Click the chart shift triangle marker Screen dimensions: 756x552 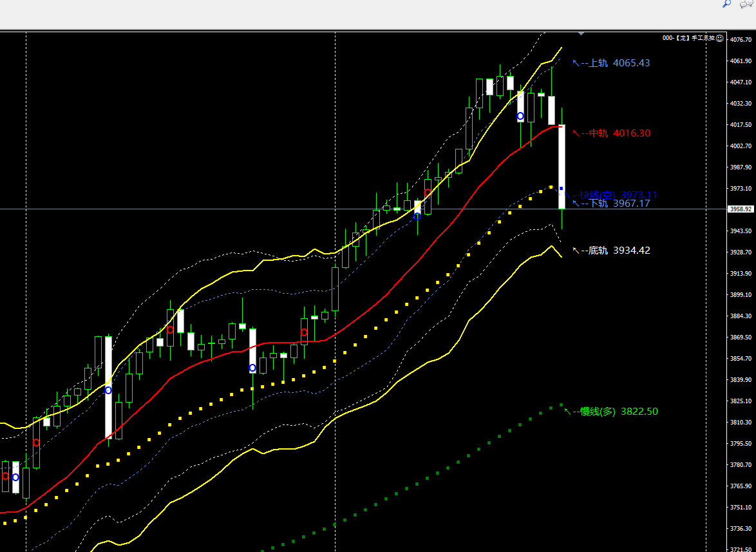[581, 33]
